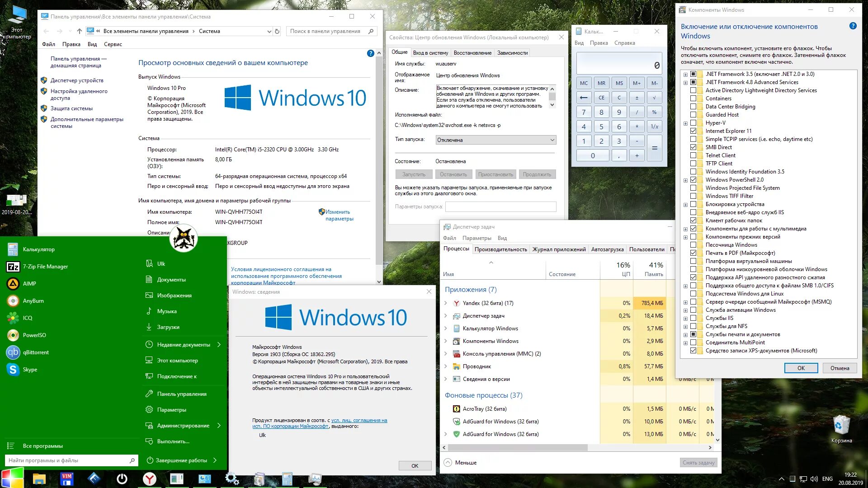
Task: Click the Skype icon in start menu
Action: tap(13, 370)
